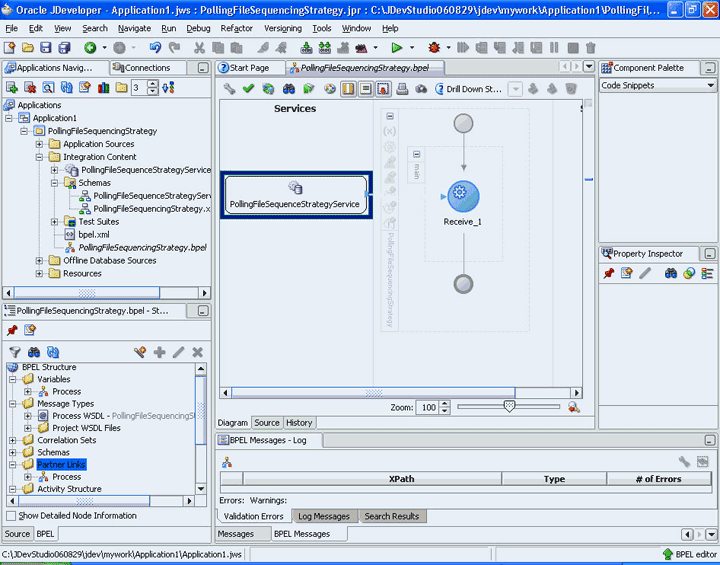The width and height of the screenshot is (720, 565).
Task: Minimize the Property Inspector panel
Action: tap(709, 254)
